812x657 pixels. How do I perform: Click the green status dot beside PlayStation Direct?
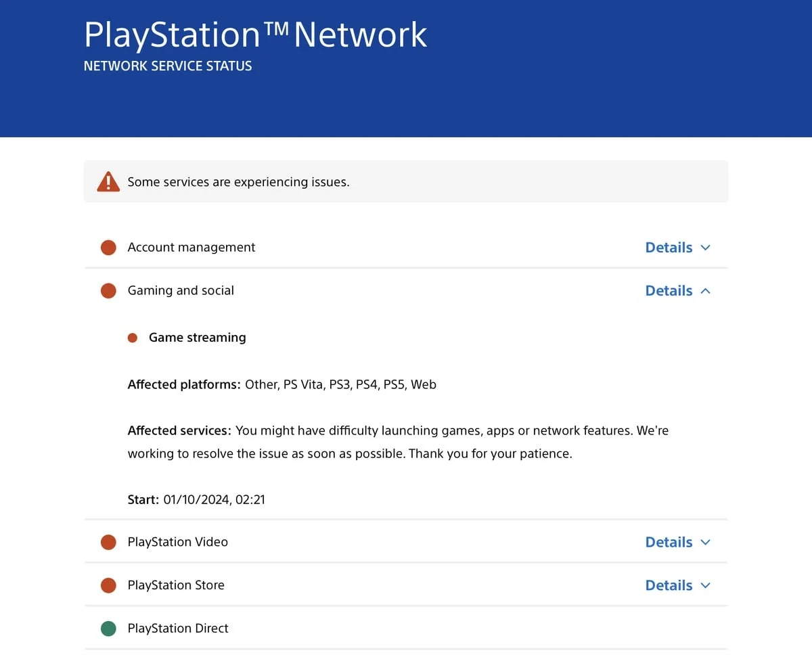[x=108, y=628]
